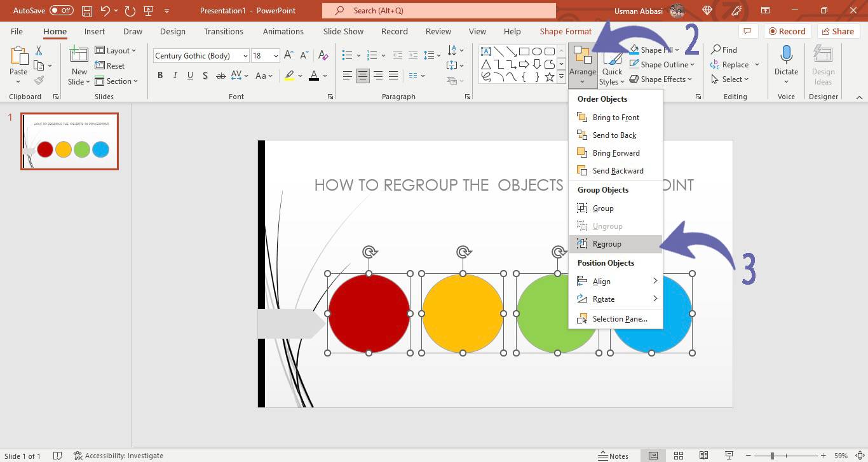Viewport: 868px width, 462px height.
Task: Click the Notes button in status bar
Action: 613,456
